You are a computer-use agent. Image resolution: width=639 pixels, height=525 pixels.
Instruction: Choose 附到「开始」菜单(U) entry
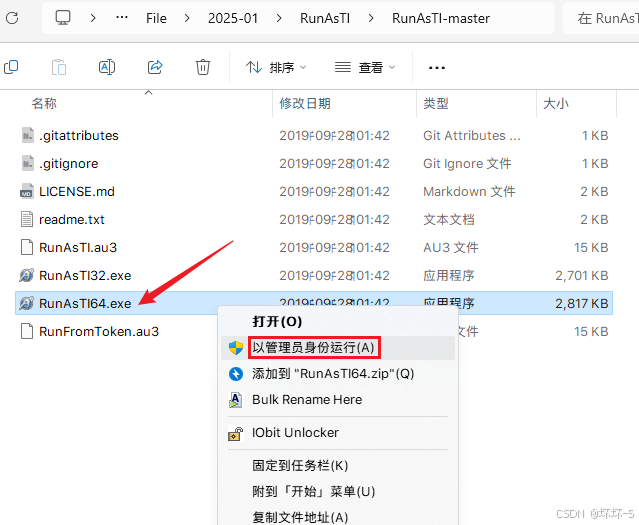[313, 492]
